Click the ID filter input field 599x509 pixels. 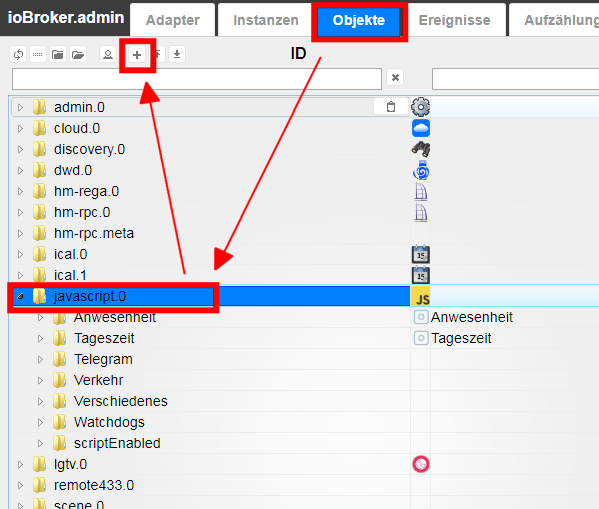click(x=197, y=79)
